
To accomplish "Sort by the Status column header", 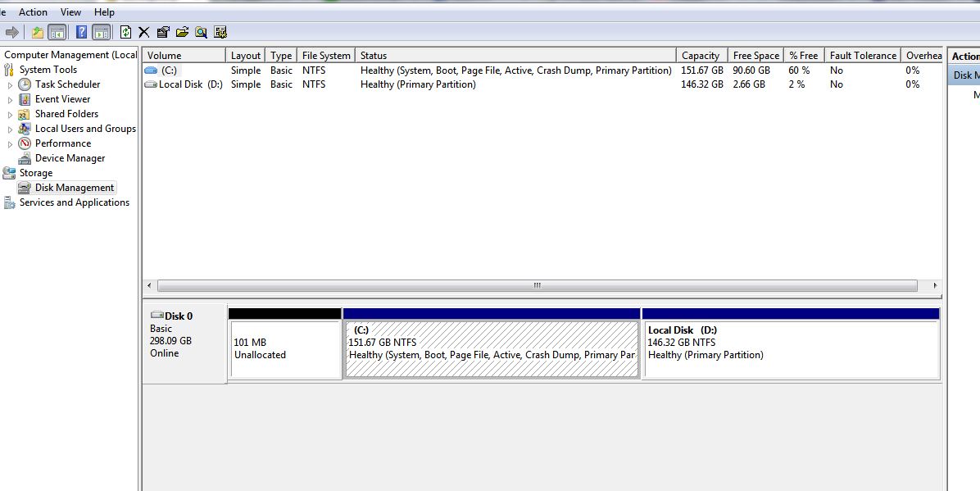I will click(x=515, y=55).
